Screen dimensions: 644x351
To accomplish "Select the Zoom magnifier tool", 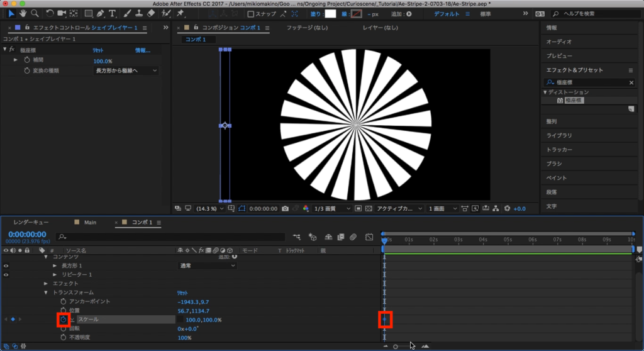I will [35, 13].
